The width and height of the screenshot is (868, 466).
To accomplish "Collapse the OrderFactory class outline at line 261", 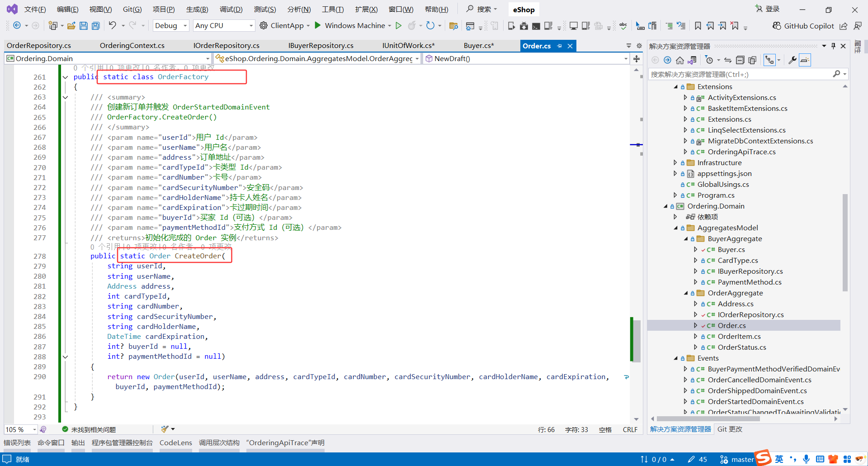I will point(65,77).
